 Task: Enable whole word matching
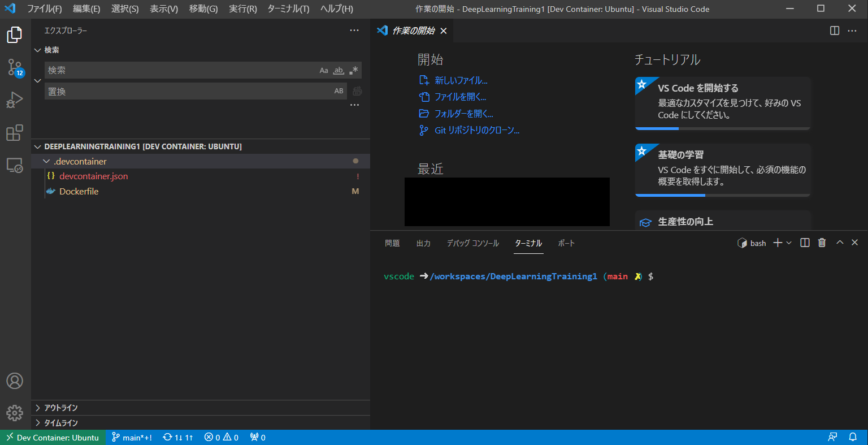338,70
